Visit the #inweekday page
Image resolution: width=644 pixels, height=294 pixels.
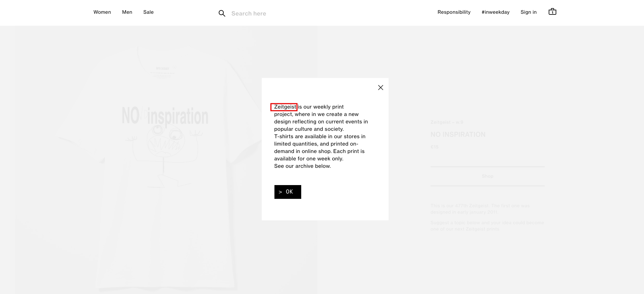click(495, 12)
